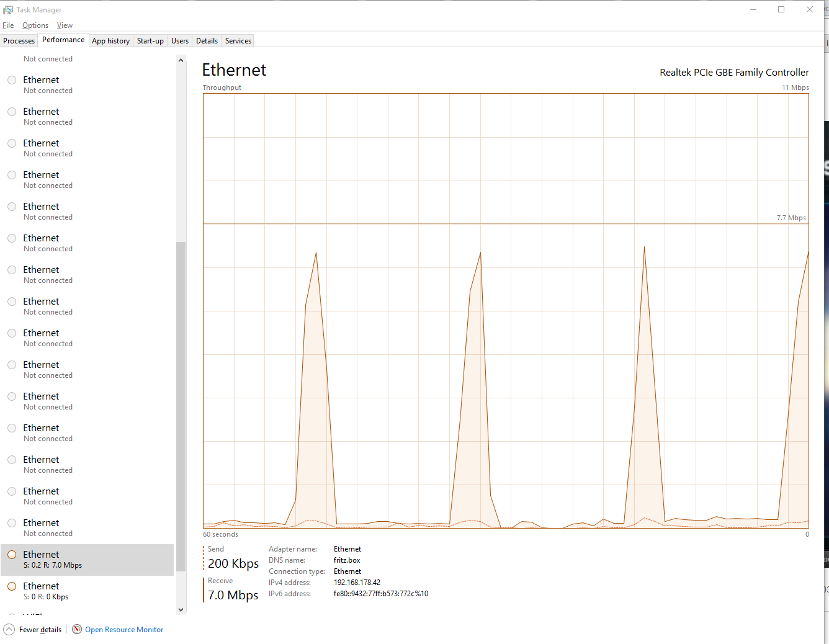
Task: Select the Ethernet adapter showing 0 Kbps
Action: point(87,591)
